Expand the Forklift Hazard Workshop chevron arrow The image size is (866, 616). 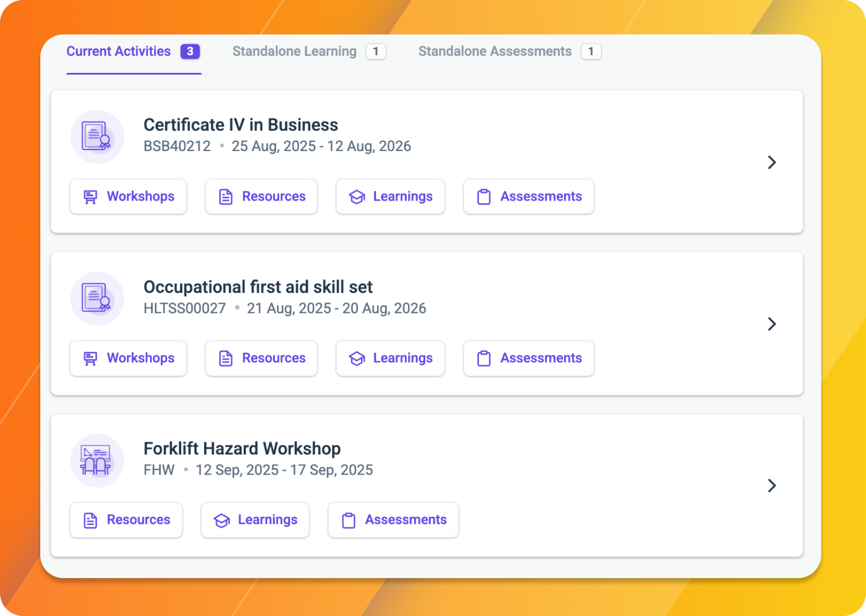772,486
